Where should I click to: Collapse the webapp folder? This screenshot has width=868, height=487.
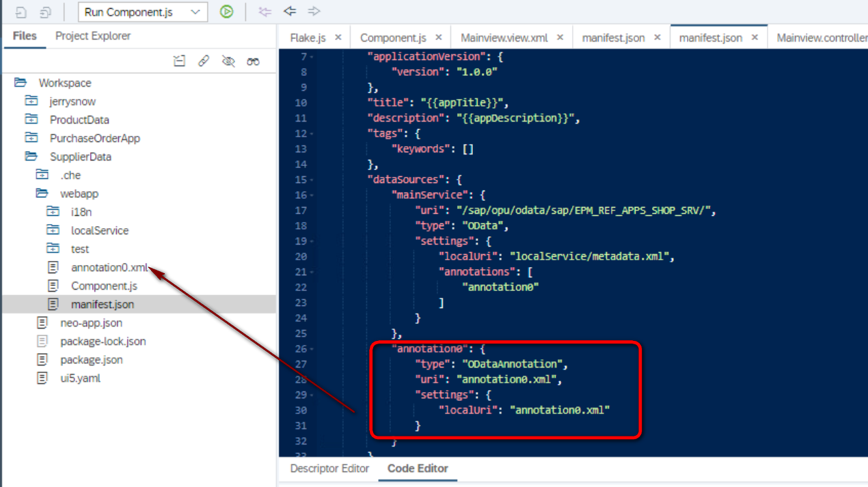tap(42, 193)
